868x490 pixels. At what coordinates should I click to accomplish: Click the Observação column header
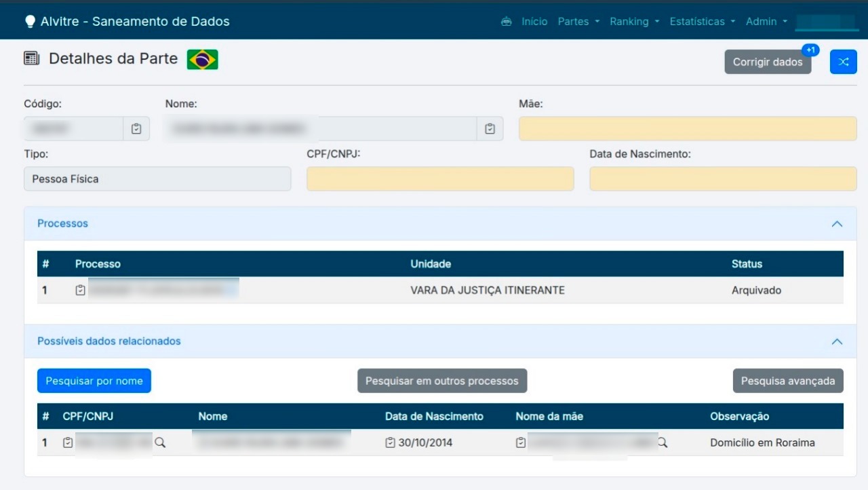click(x=739, y=416)
